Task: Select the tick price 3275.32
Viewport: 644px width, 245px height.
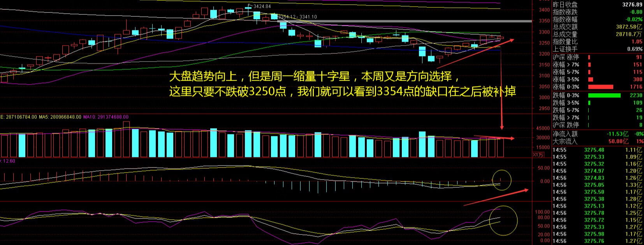Action: [x=594, y=164]
